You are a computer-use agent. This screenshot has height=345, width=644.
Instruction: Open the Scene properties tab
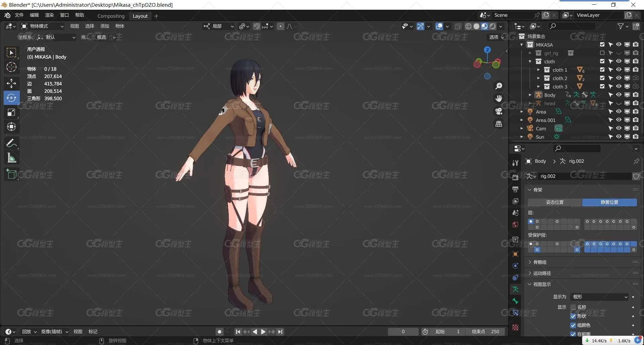[516, 213]
